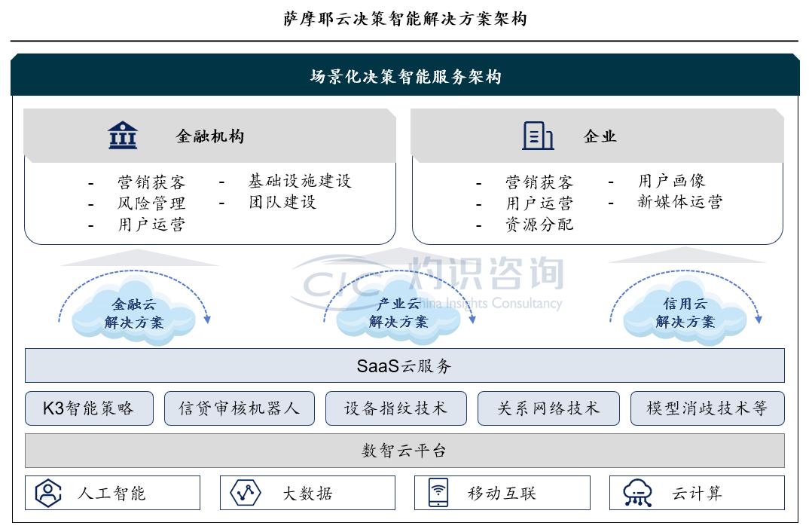The height and width of the screenshot is (532, 812).
Task: Click the 人工智能 label
Action: [x=111, y=493]
